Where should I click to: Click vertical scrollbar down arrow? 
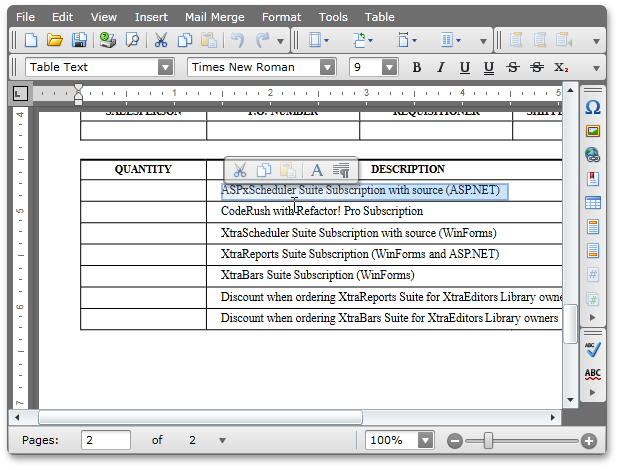570,400
